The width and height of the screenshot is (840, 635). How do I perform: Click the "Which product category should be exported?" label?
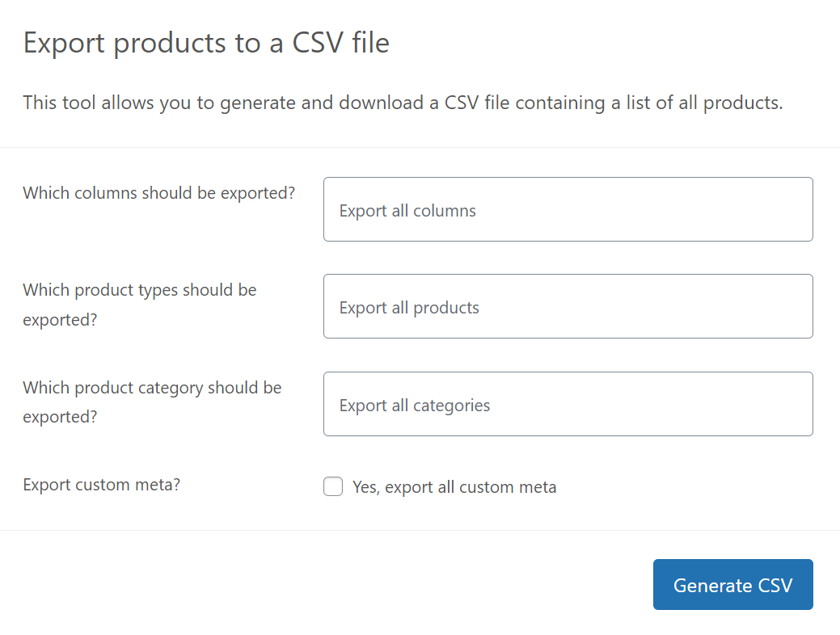pyautogui.click(x=152, y=402)
